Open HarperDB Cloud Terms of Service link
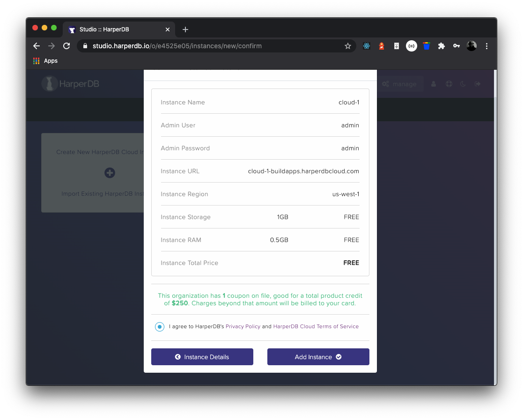 316,326
